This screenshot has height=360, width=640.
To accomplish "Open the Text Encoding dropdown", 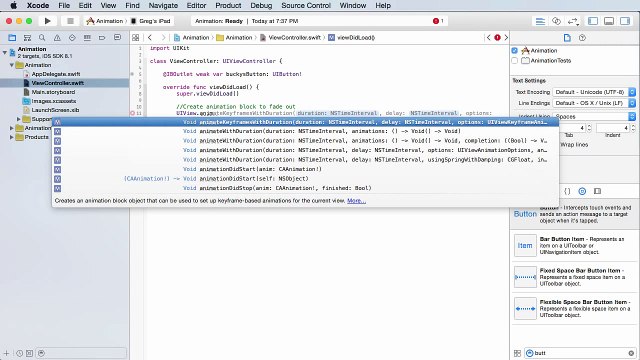I will coord(594,92).
